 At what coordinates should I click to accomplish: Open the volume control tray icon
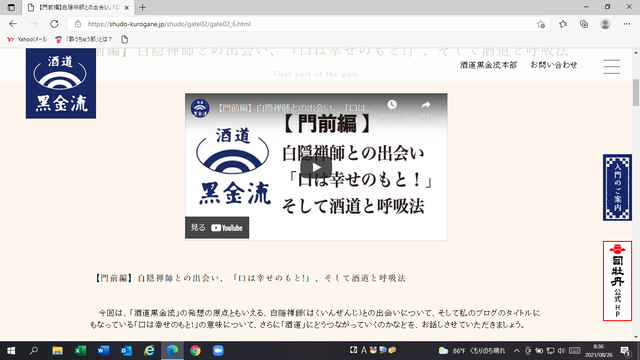[x=561, y=351]
